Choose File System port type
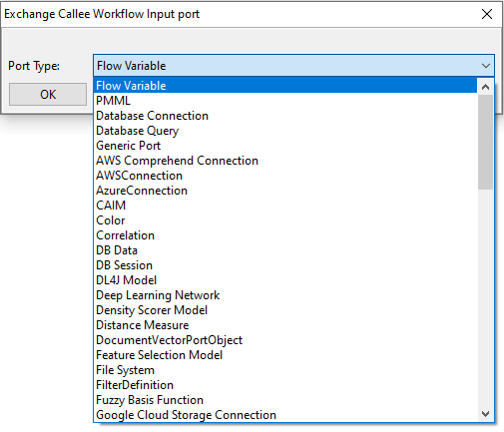The image size is (504, 432). (285, 370)
